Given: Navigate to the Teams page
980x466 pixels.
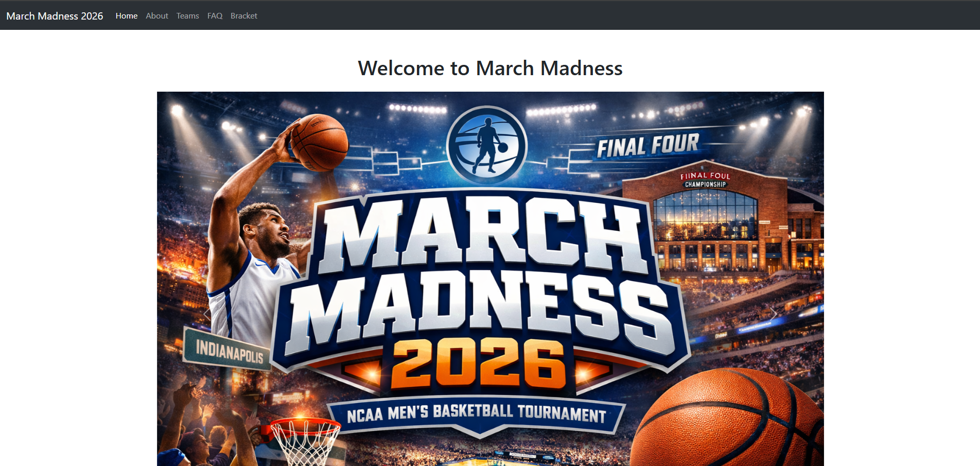Looking at the screenshot, I should click(x=187, y=16).
